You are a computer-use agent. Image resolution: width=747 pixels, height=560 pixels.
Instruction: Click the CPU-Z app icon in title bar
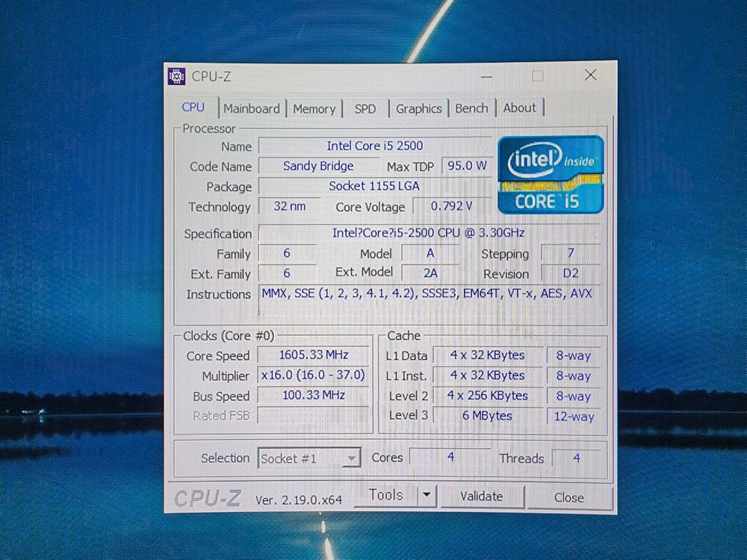click(x=176, y=76)
